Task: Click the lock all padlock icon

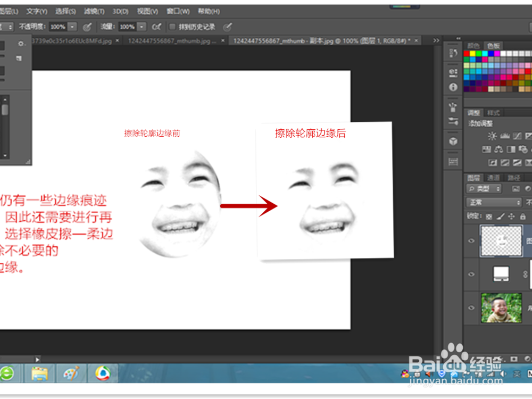Action: (523, 215)
